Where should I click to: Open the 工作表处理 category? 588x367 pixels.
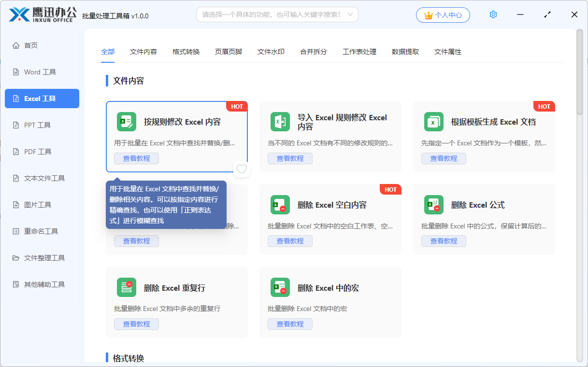pos(359,52)
